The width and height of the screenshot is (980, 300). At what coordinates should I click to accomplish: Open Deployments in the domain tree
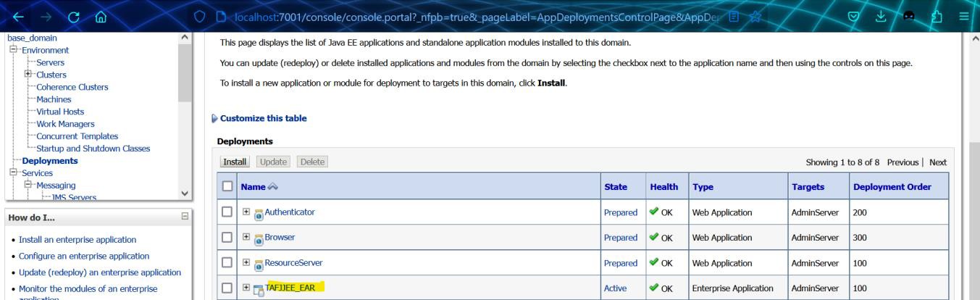point(49,161)
